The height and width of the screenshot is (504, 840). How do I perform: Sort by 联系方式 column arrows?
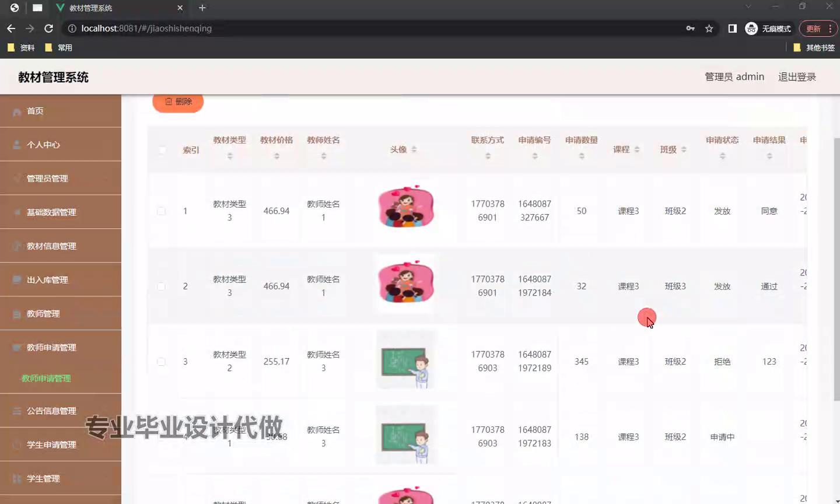[x=488, y=156]
